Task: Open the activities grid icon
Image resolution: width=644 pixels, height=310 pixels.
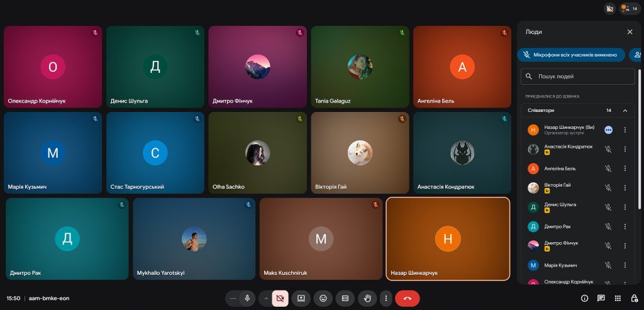Action: pyautogui.click(x=618, y=298)
